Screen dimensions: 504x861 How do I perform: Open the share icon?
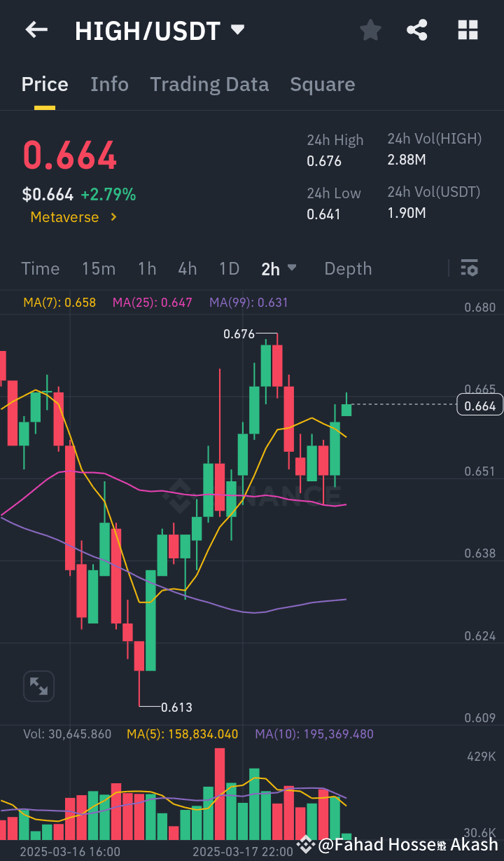click(x=417, y=29)
